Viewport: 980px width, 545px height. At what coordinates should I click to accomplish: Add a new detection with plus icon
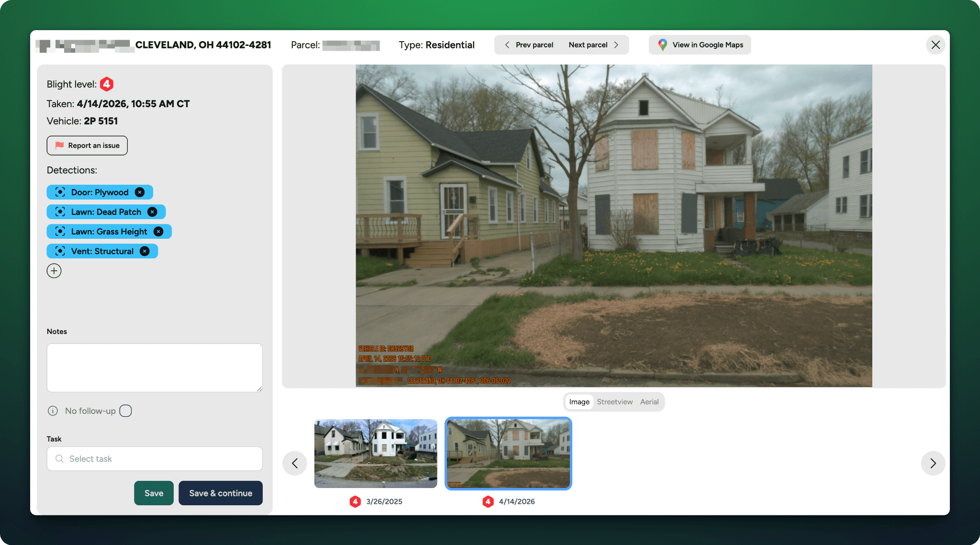(54, 271)
